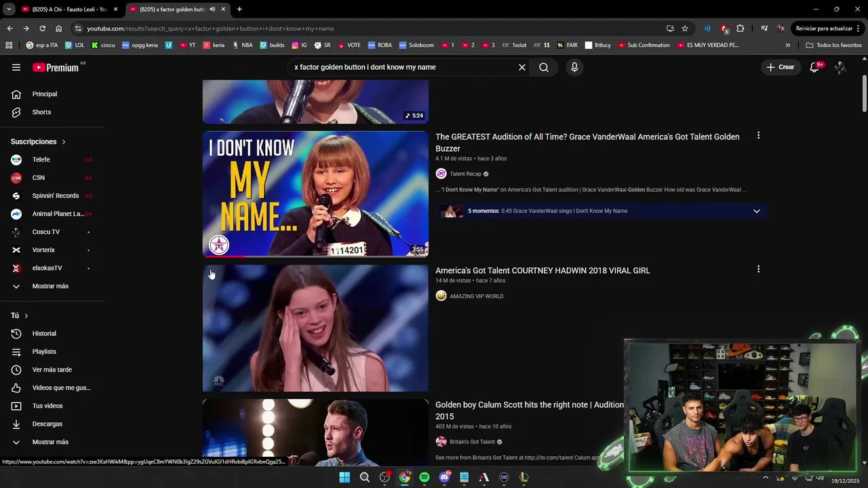
Task: Open Ver más tarde list
Action: point(52,369)
